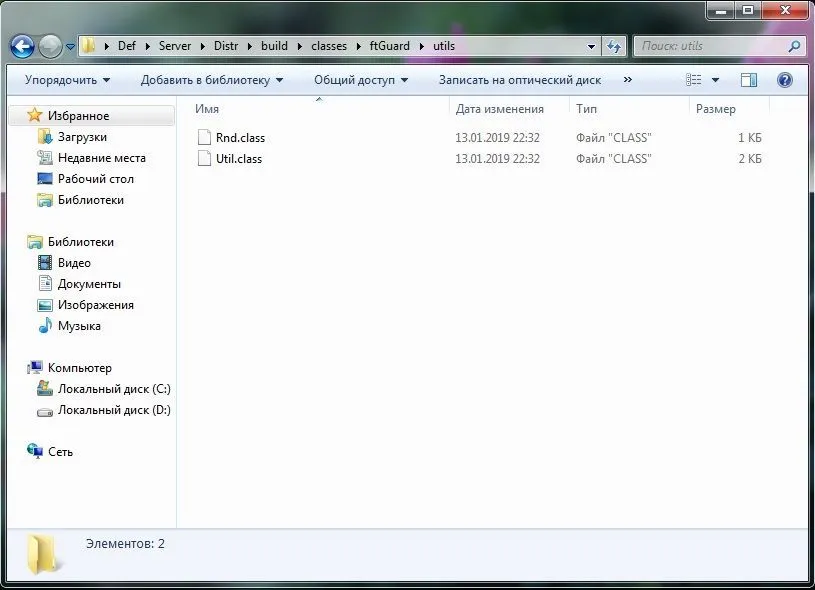Navigate to ftGuard in the breadcrumb
815x590 pixels.
coord(390,46)
